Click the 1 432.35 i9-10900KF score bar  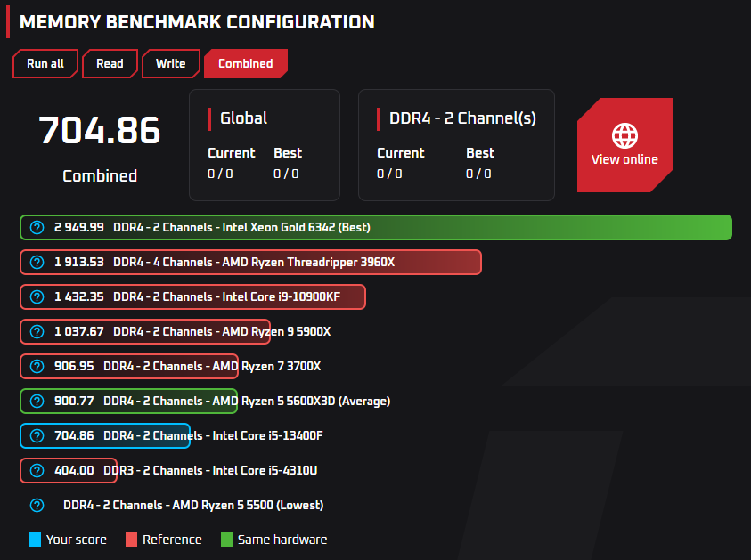pyautogui.click(x=192, y=296)
